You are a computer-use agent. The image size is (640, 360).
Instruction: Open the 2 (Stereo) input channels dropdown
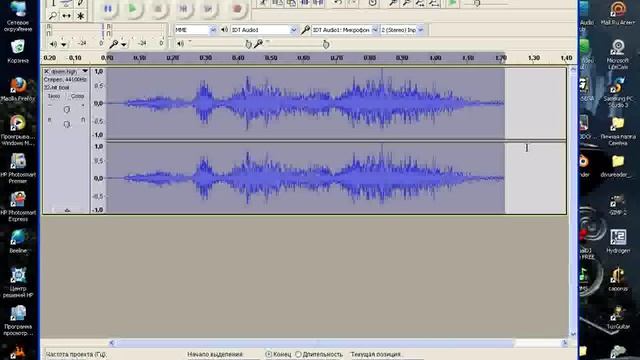421,30
